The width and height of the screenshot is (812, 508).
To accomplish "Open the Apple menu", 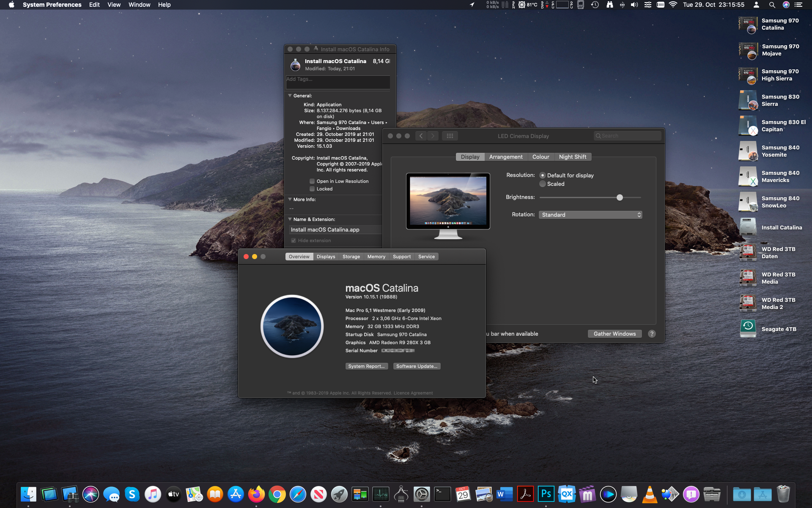I will 11,5.
